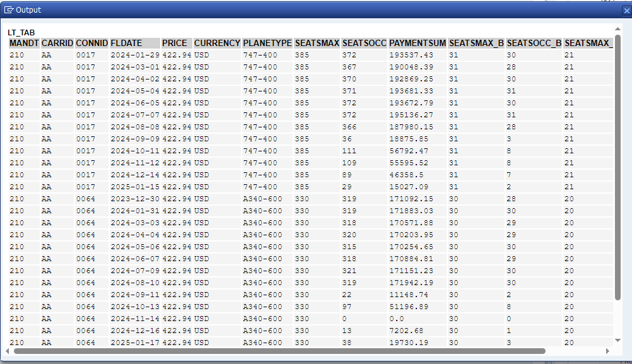Select the MANDT column header
This screenshot has height=364, width=632.
point(24,43)
